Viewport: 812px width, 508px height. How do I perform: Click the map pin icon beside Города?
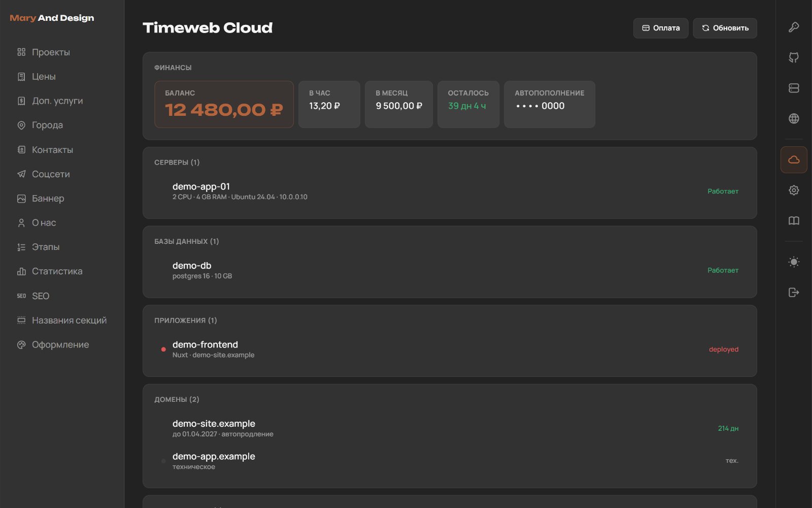[x=21, y=125]
